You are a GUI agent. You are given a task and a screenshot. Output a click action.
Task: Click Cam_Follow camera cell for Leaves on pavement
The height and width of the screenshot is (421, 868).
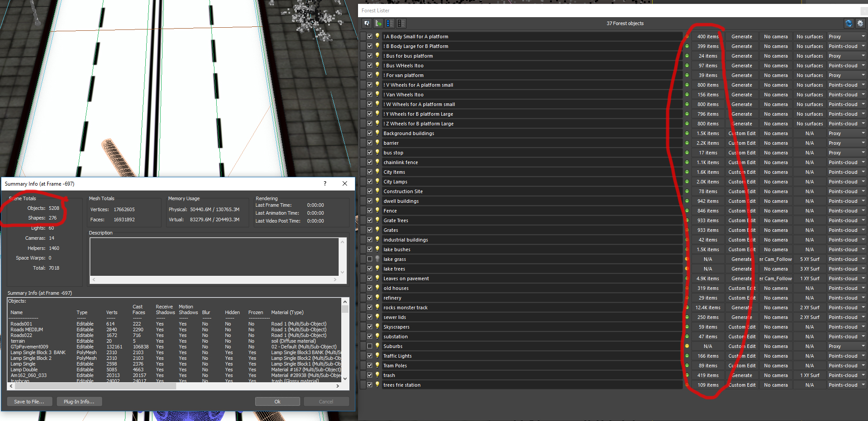[776, 278]
